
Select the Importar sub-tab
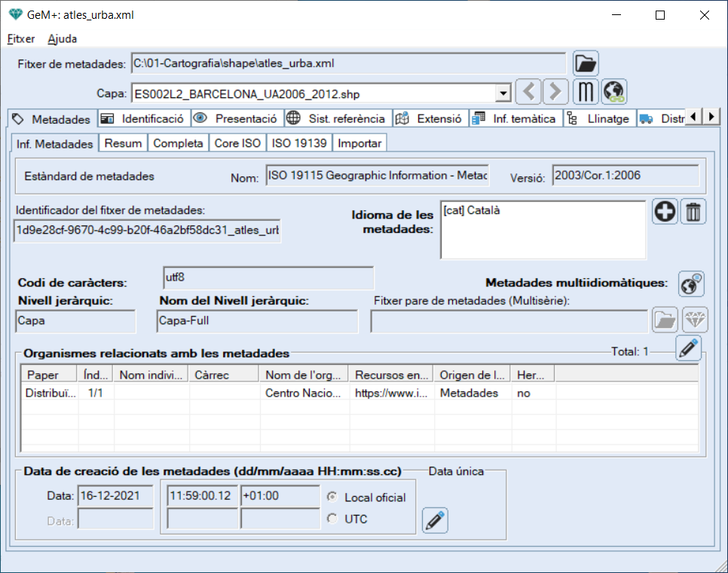point(359,143)
